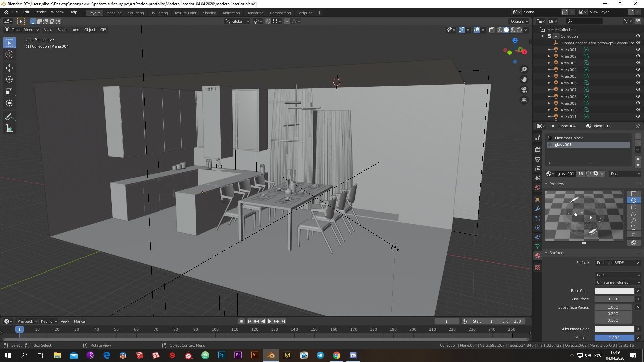Screen dimensions: 644x362
Task: Open World properties tab
Action: (538, 187)
